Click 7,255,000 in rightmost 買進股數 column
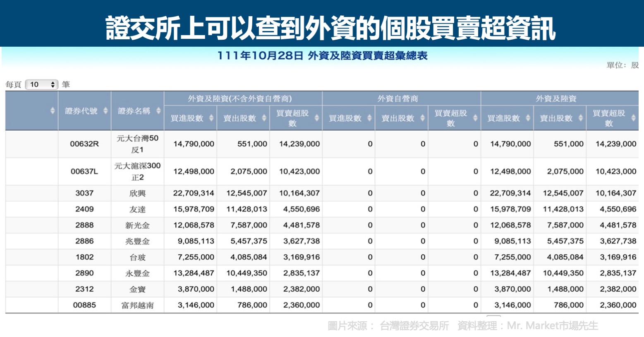 pyautogui.click(x=513, y=257)
